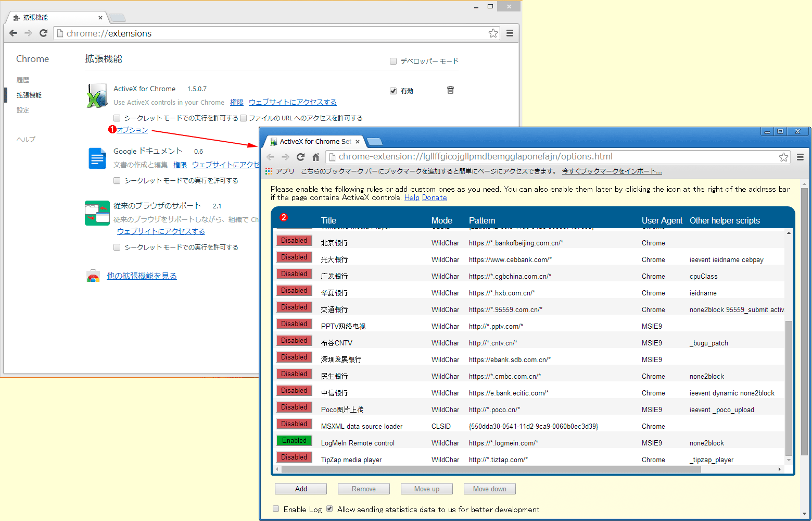
Task: Open the Chrome menu in the extensions window
Action: tap(510, 33)
